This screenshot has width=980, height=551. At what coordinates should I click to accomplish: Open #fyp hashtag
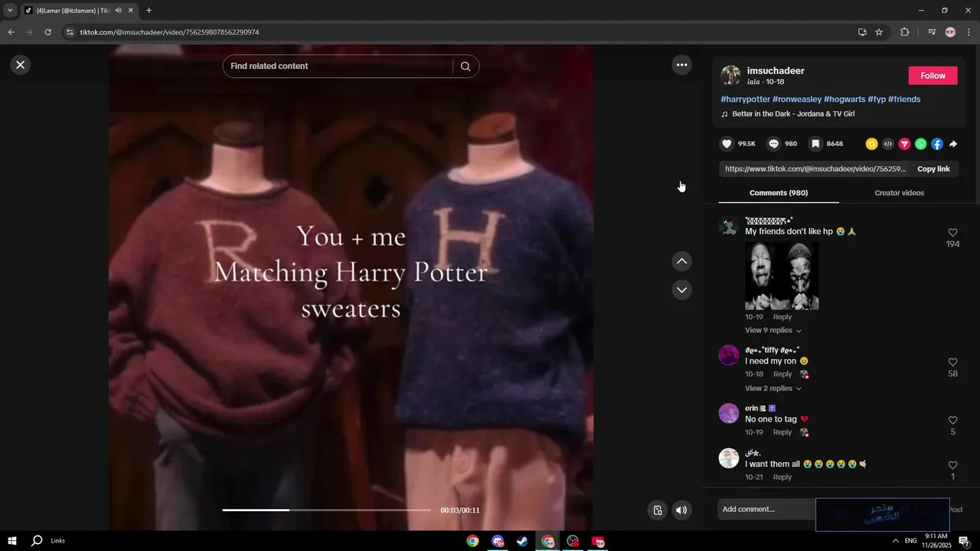click(x=877, y=99)
